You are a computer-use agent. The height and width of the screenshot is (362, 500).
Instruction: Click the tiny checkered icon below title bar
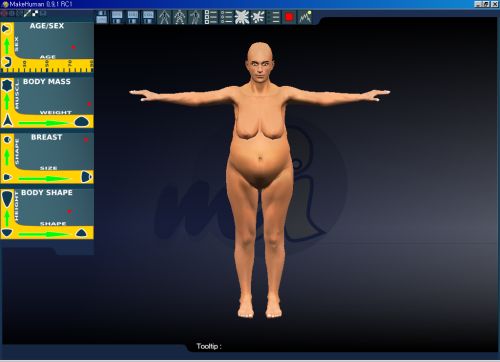(35, 13)
